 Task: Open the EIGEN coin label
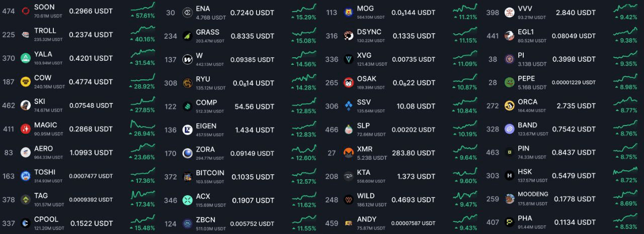(206, 126)
